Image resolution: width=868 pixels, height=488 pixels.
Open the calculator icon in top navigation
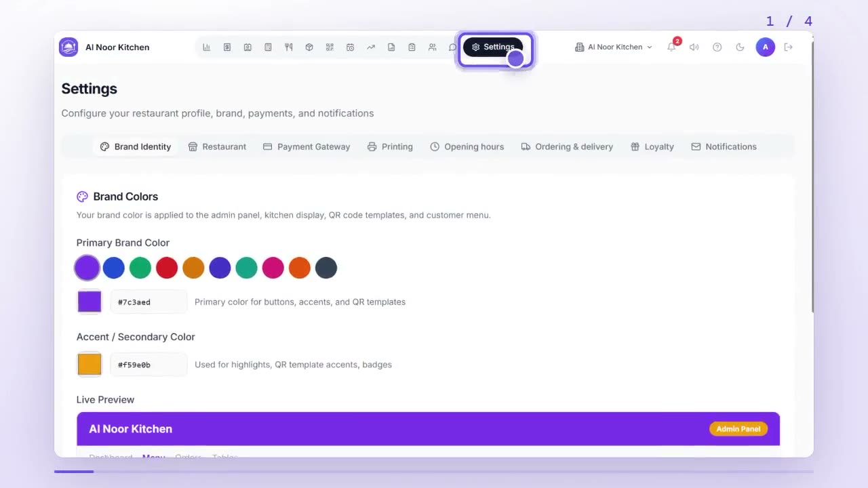[x=268, y=47]
